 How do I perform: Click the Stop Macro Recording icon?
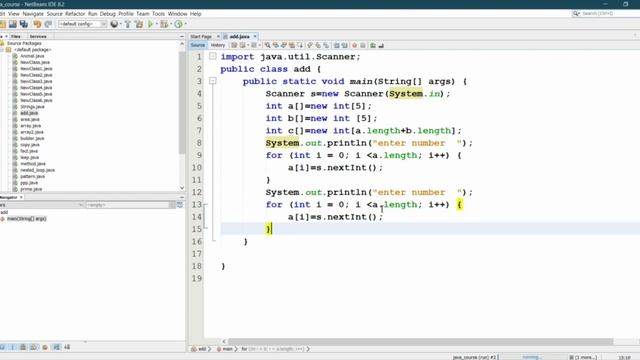(x=362, y=45)
